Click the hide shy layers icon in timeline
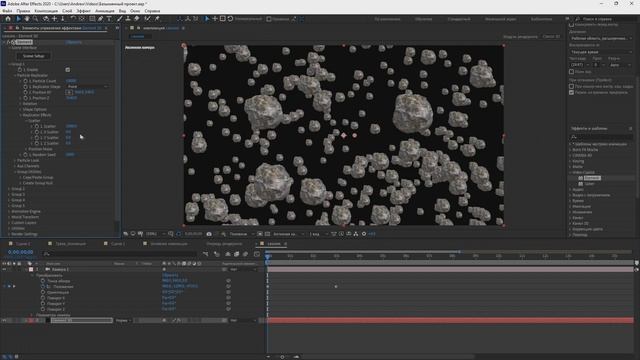This screenshot has width=640, height=360. (x=228, y=254)
